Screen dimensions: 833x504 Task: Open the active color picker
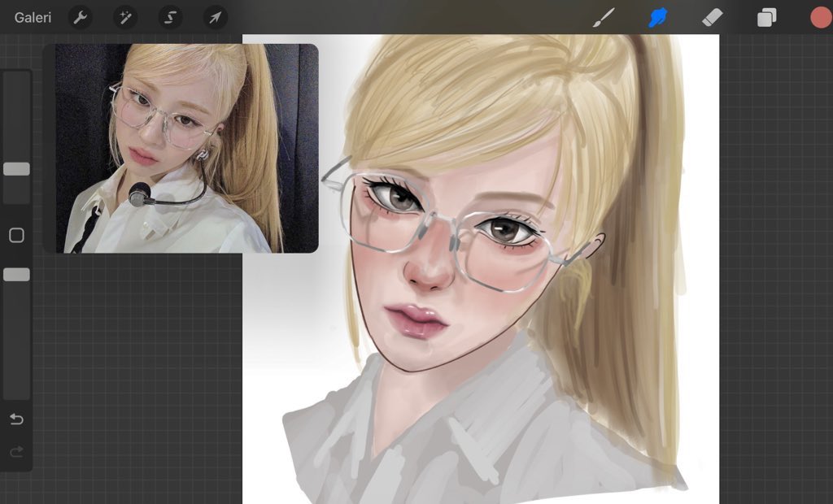[x=821, y=18]
